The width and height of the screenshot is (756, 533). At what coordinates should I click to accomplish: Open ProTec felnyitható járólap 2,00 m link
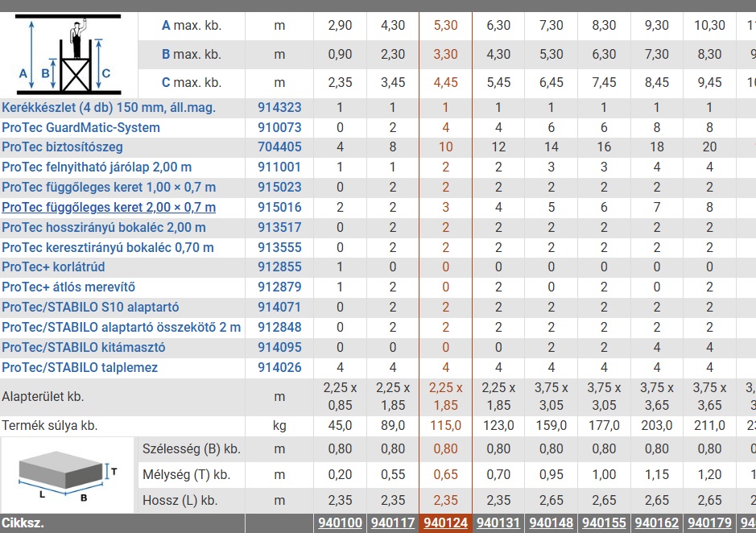tap(97, 167)
